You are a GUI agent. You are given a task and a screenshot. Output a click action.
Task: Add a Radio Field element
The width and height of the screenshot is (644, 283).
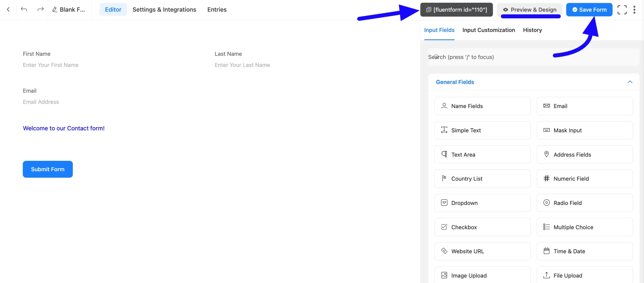click(585, 203)
